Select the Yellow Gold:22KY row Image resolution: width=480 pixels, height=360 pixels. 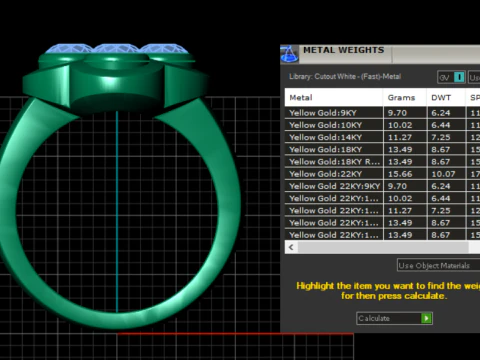[382, 174]
